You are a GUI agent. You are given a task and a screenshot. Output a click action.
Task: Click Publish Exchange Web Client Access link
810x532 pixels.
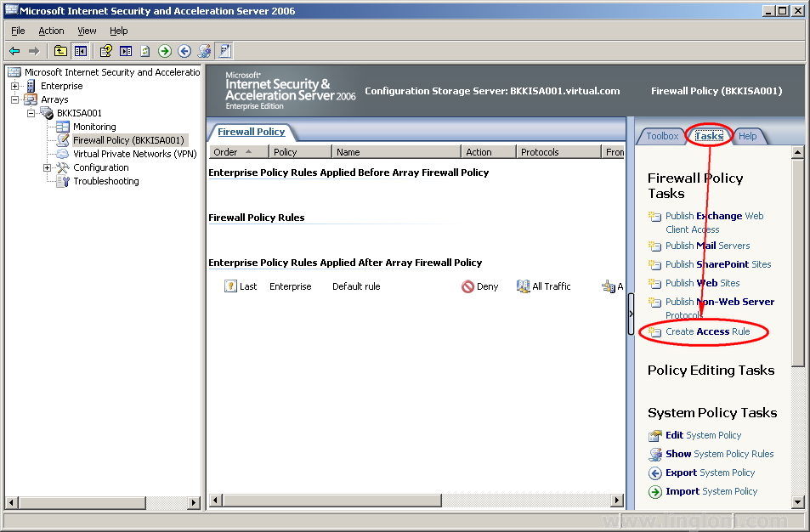tap(715, 223)
